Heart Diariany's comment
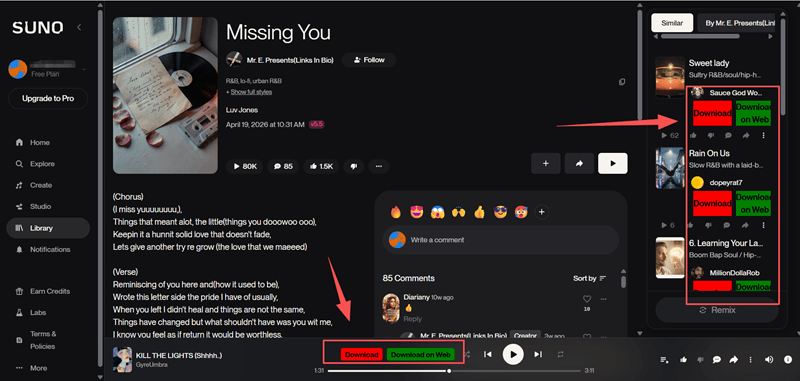Screen dimensions: 800x381 pyautogui.click(x=587, y=299)
